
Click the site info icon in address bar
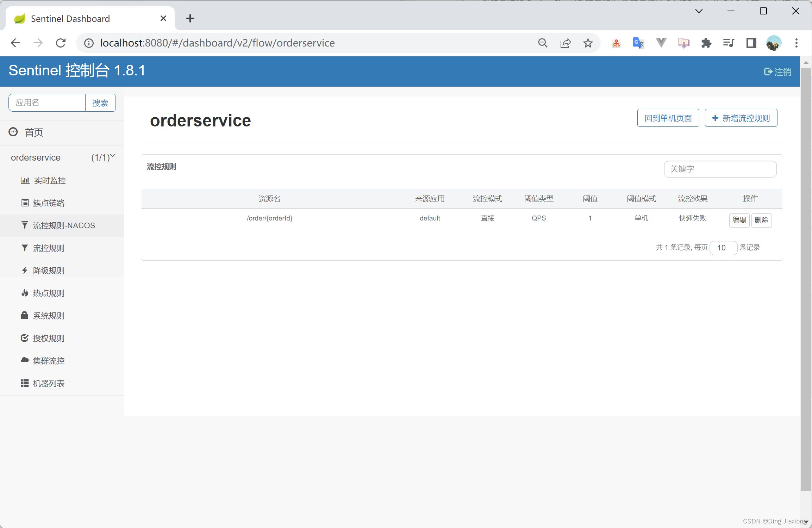[x=89, y=43]
